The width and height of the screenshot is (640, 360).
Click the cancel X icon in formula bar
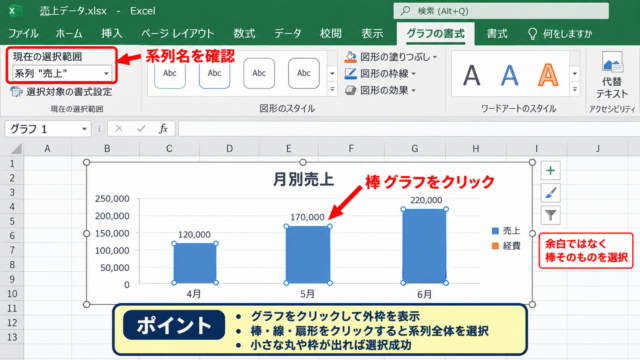[119, 129]
